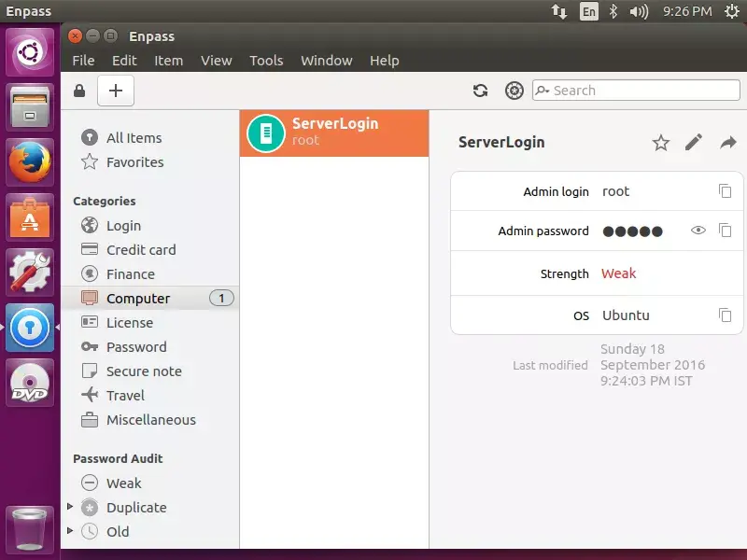Click into the Search field
Image resolution: width=747 pixels, height=560 pixels.
point(636,91)
